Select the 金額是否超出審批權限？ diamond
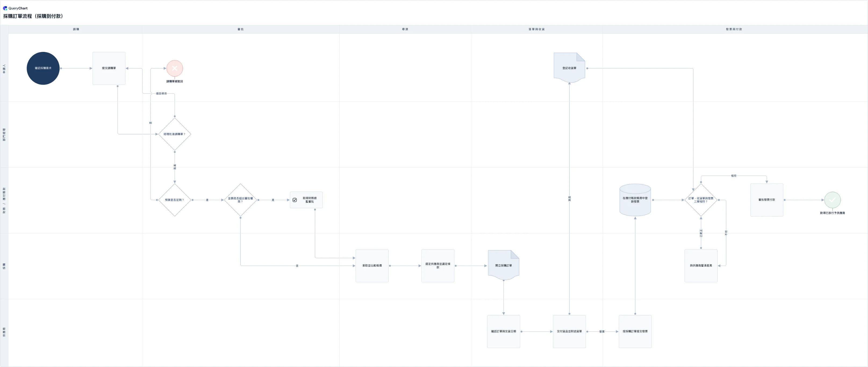The width and height of the screenshot is (868, 367). click(240, 200)
